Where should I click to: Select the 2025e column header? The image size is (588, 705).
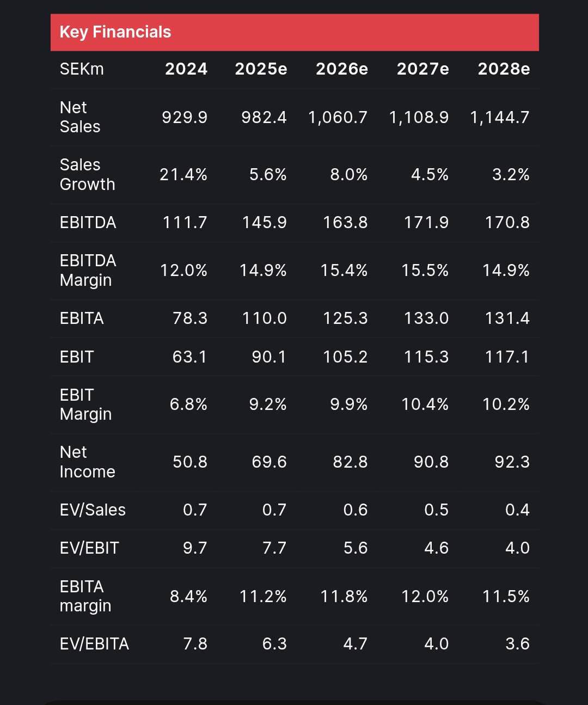point(261,69)
